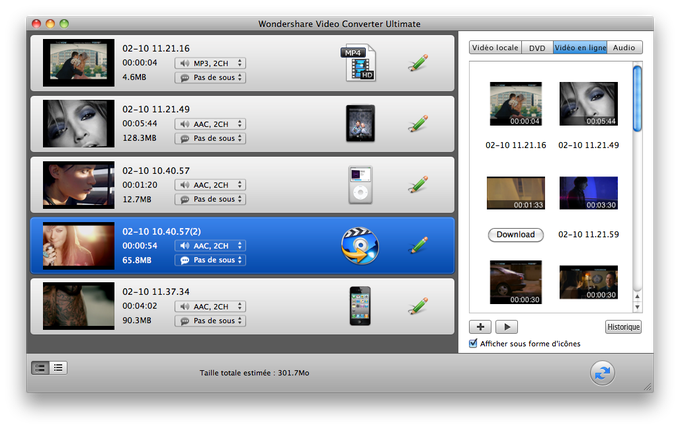Click the scrollbar down arrow in media browser
Viewport: 680px width, 429px height.
click(637, 307)
